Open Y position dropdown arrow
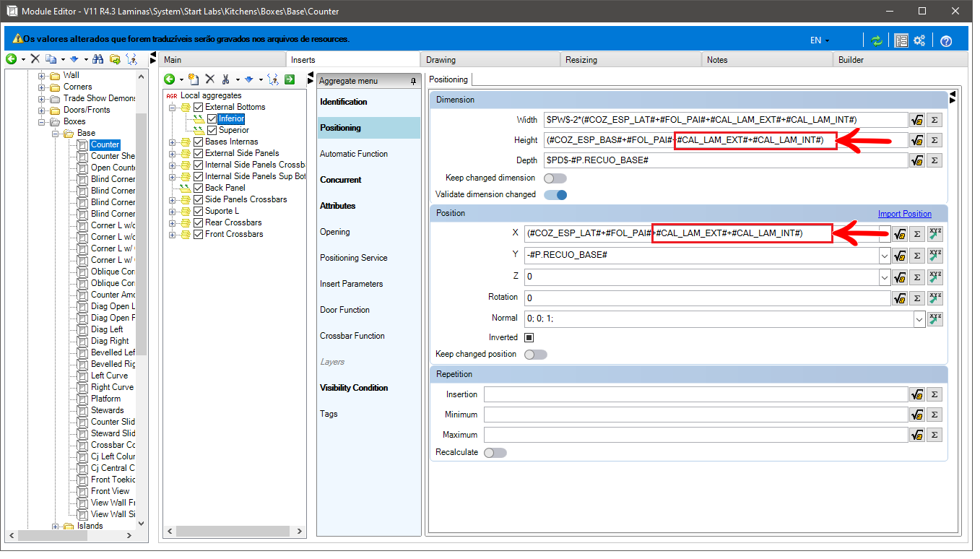 (885, 255)
